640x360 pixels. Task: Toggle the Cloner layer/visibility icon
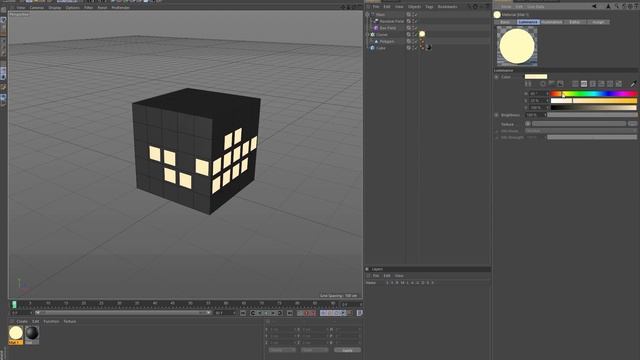[x=409, y=35]
